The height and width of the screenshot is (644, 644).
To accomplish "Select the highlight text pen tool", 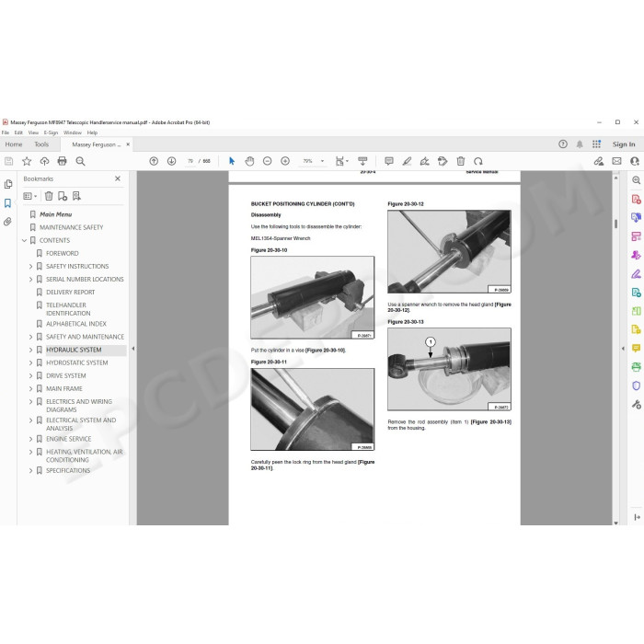I will (407, 161).
